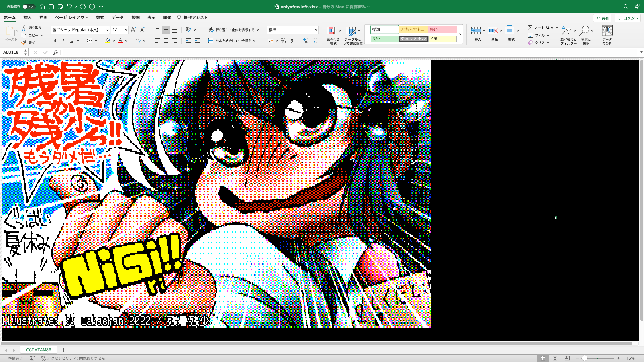Image resolution: width=644 pixels, height=362 pixels.
Task: Open Find and Select magnifier icon
Action: coord(584,31)
